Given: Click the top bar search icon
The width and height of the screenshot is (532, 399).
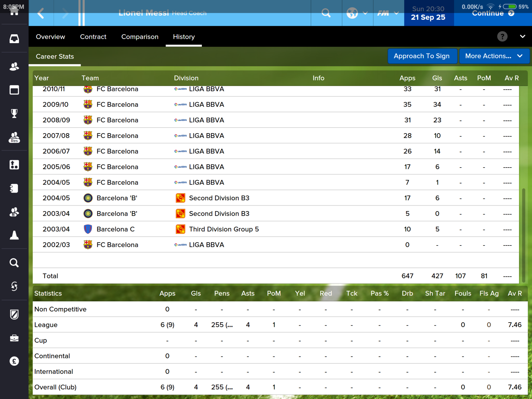Looking at the screenshot, I should [326, 13].
